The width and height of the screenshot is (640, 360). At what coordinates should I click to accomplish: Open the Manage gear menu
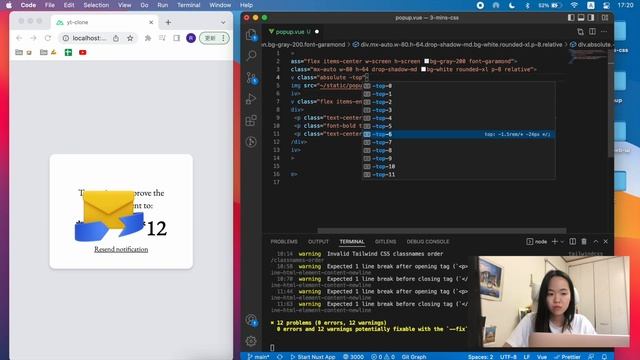point(251,340)
